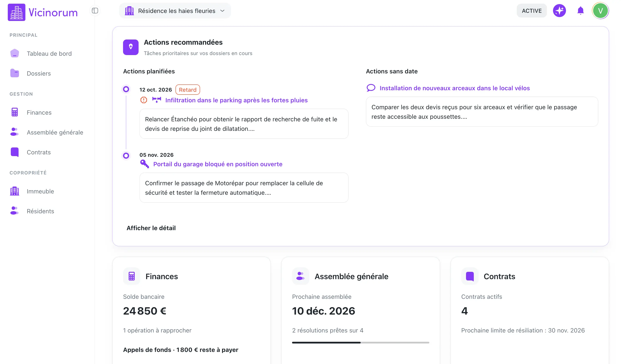Click the 1 opération à rapprocher text
621x364 pixels.
(x=157, y=331)
